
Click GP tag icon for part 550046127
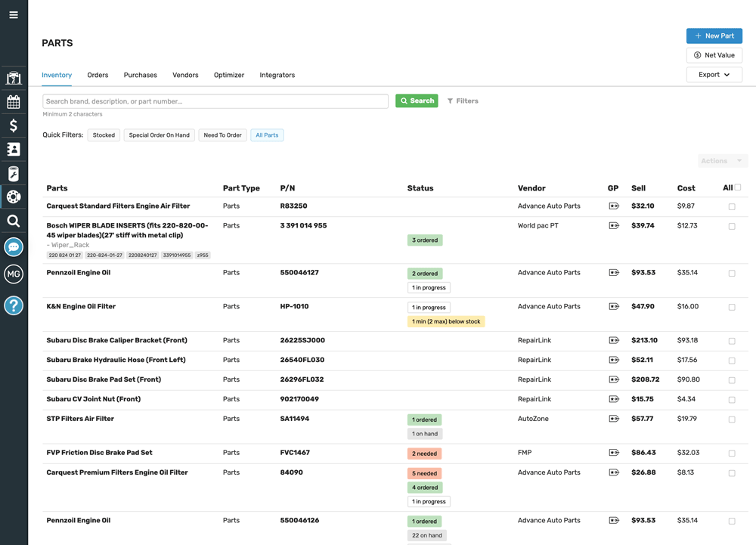(x=614, y=273)
